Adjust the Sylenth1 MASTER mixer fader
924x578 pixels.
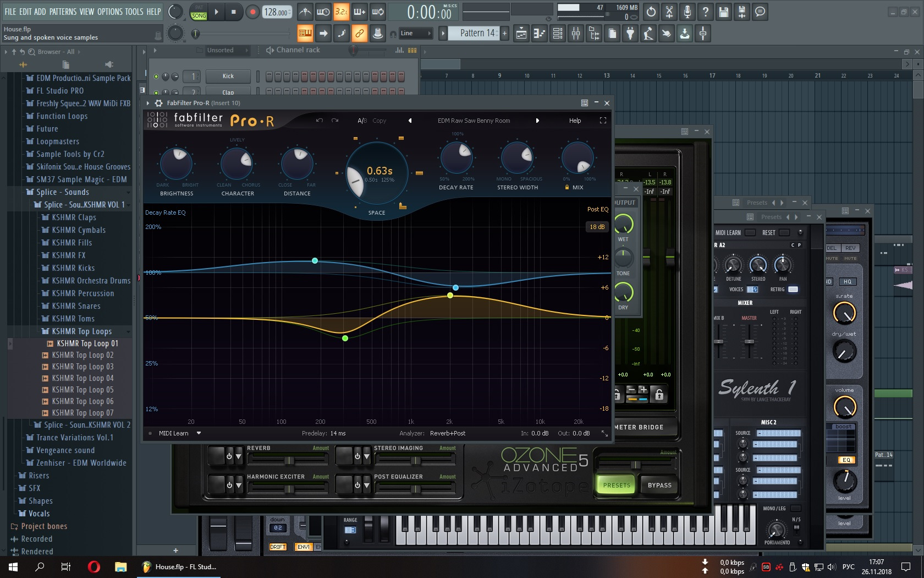click(x=749, y=341)
